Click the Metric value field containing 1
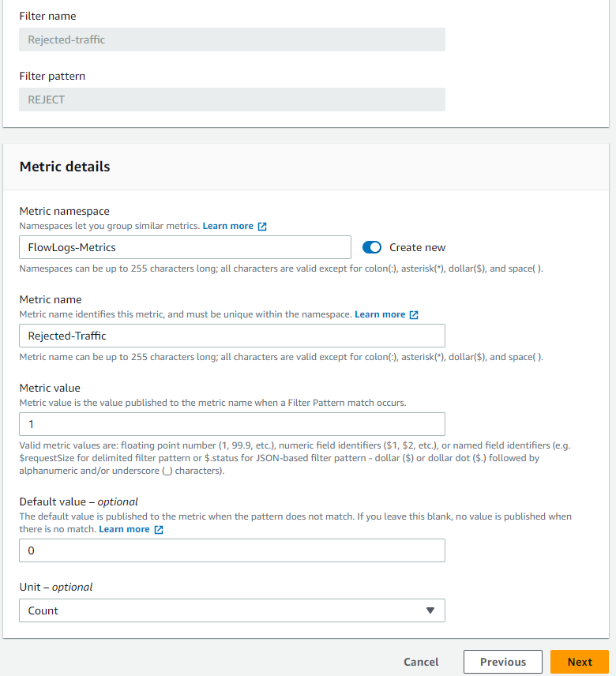 click(x=231, y=423)
